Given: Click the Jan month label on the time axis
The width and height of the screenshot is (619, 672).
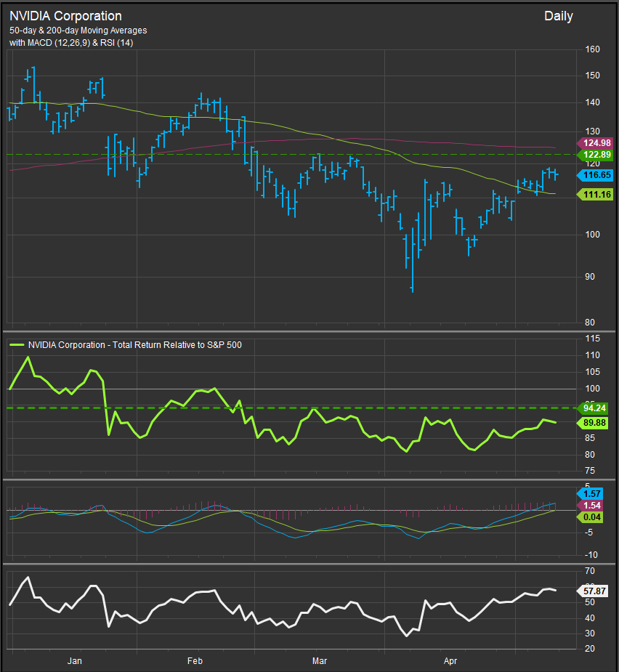Looking at the screenshot, I should 75,661.
